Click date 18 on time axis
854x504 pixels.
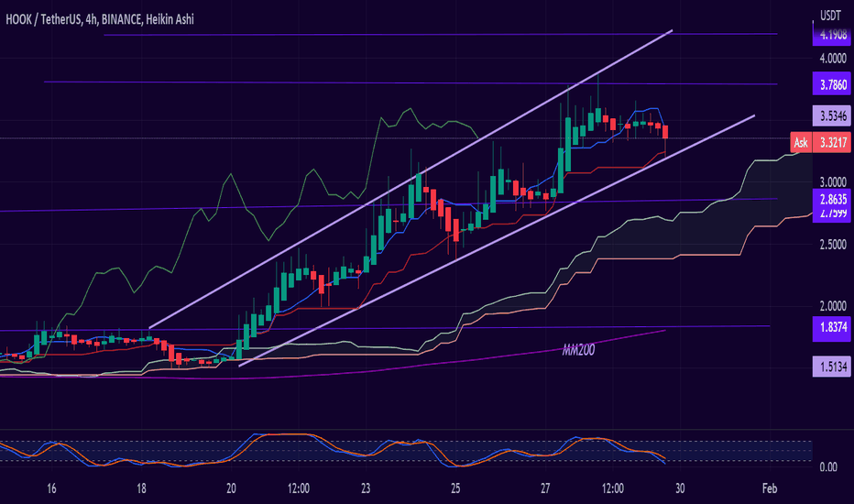tap(141, 488)
